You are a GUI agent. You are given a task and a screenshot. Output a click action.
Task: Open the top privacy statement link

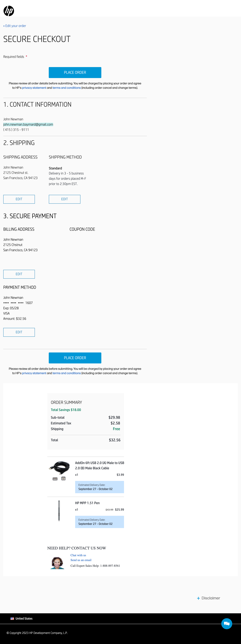[34, 88]
